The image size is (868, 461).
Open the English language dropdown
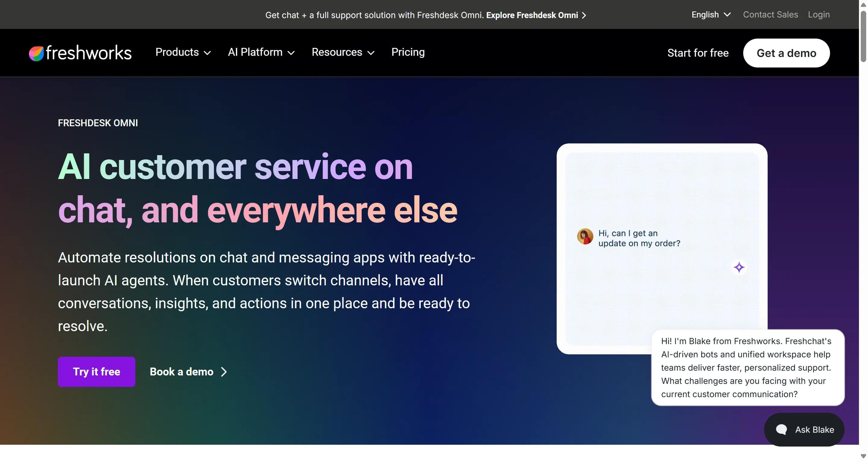[x=711, y=14]
